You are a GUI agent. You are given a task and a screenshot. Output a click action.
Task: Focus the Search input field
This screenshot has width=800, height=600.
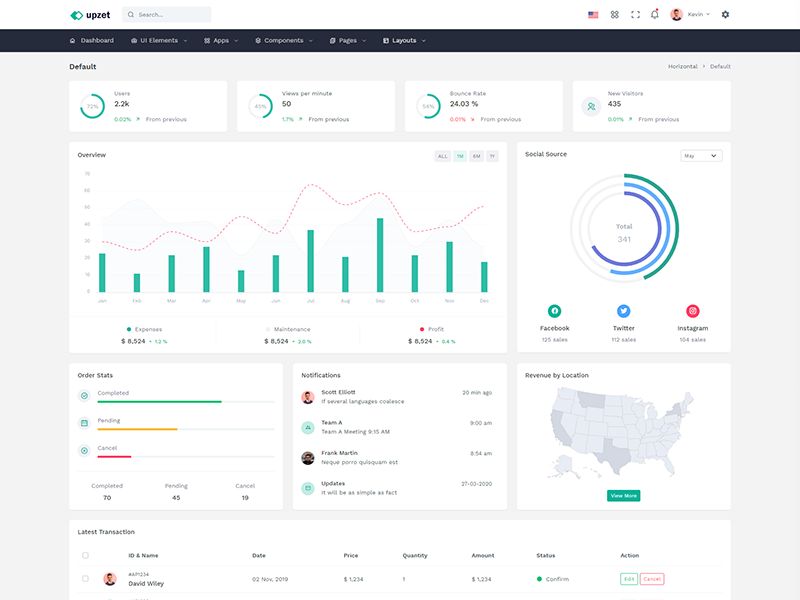(x=166, y=15)
